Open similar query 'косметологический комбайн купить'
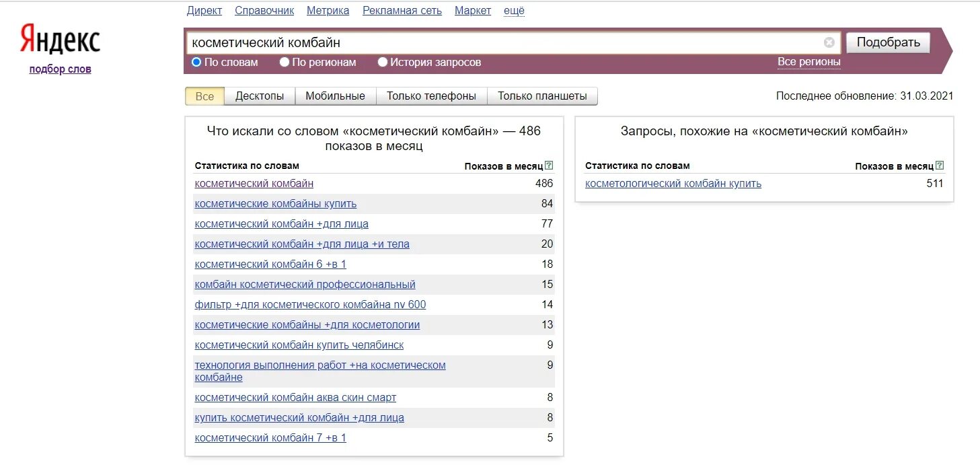Image resolution: width=980 pixels, height=465 pixels. pyautogui.click(x=673, y=184)
